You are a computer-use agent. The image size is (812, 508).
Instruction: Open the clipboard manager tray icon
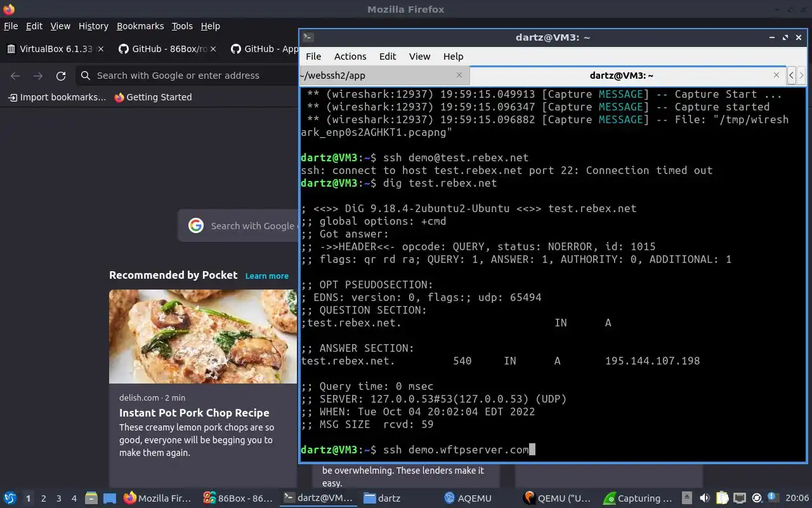point(722,498)
